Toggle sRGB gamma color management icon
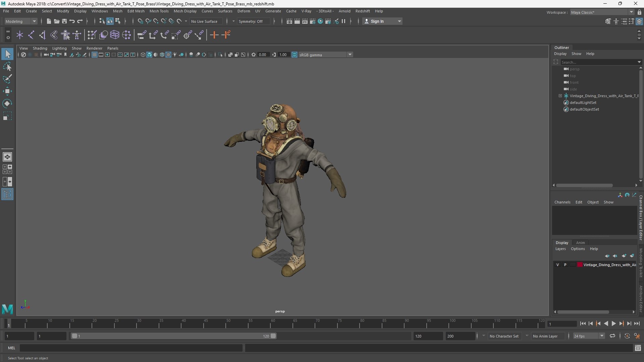 pyautogui.click(x=294, y=55)
